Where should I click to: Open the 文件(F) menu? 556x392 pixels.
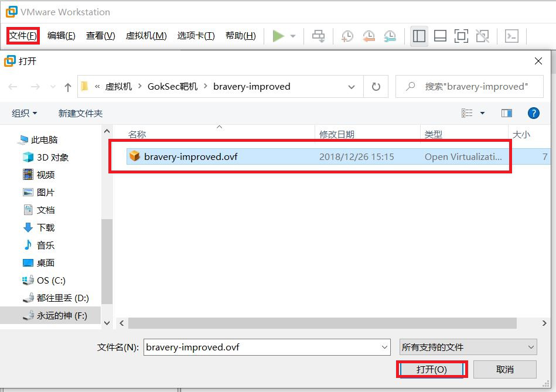click(x=23, y=36)
